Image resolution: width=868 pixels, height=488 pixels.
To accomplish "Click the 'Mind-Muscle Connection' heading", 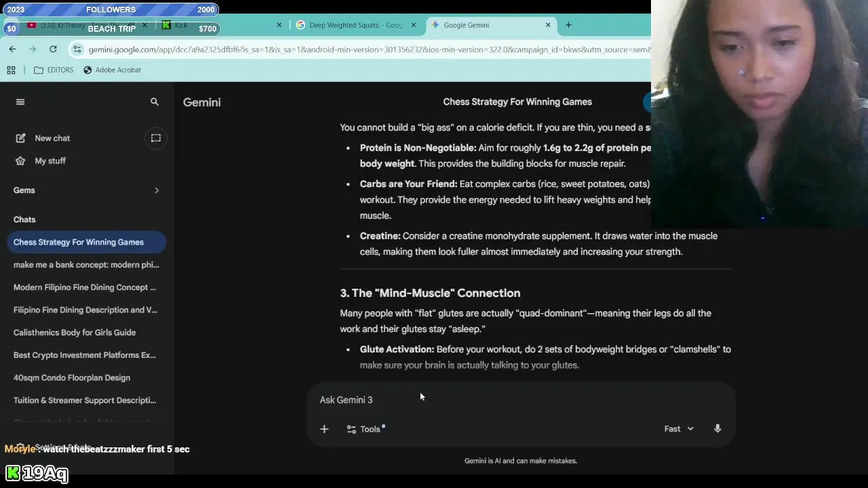I will point(430,293).
